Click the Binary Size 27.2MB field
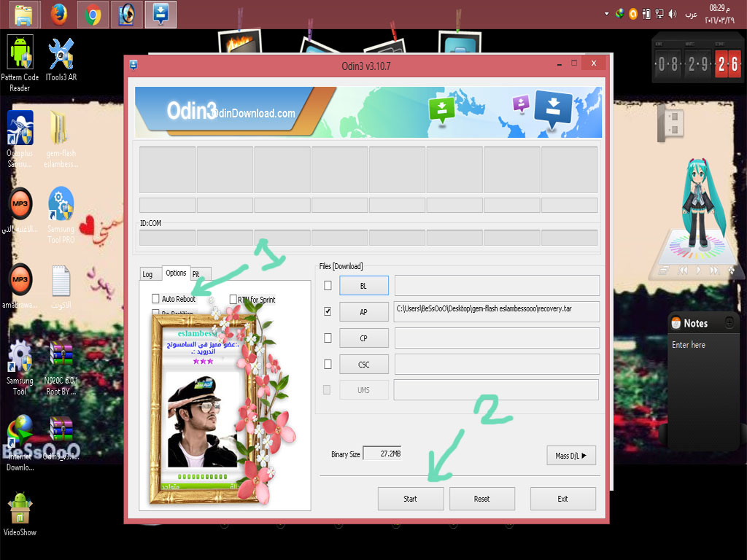 pyautogui.click(x=382, y=454)
